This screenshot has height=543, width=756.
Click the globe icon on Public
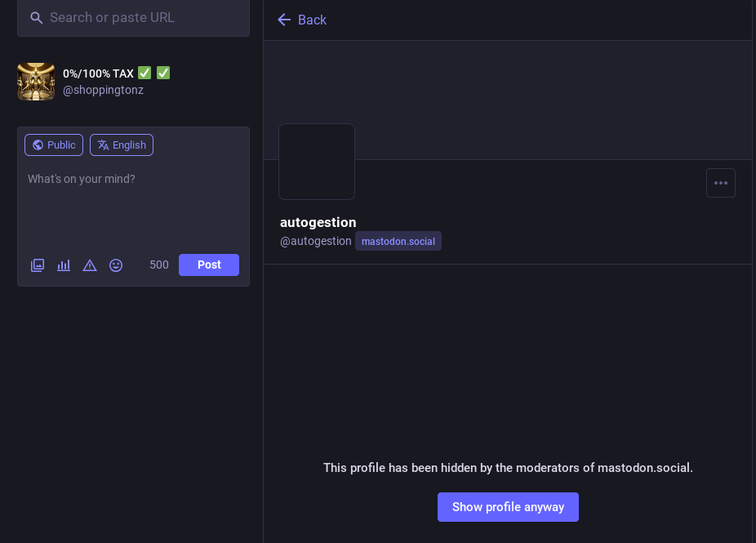(x=38, y=145)
